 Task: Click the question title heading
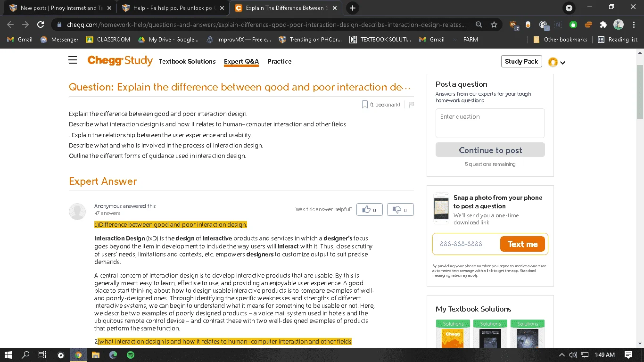tap(240, 87)
